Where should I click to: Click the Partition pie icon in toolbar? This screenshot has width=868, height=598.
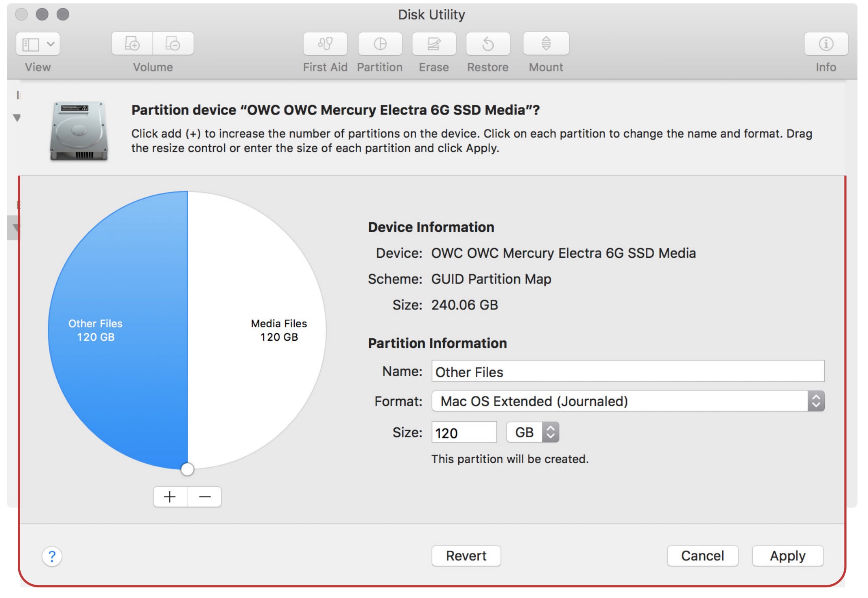380,44
